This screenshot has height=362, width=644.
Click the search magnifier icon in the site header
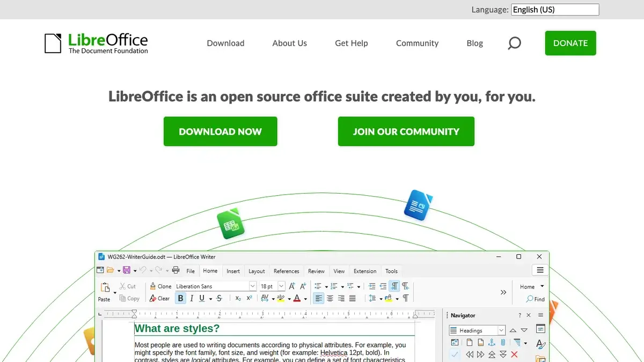[514, 43]
